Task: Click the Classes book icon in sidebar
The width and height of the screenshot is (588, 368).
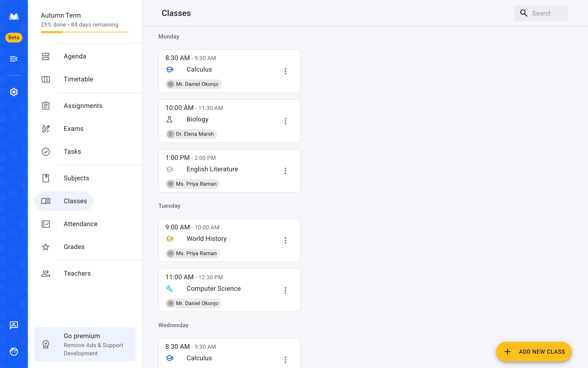Action: click(x=46, y=201)
